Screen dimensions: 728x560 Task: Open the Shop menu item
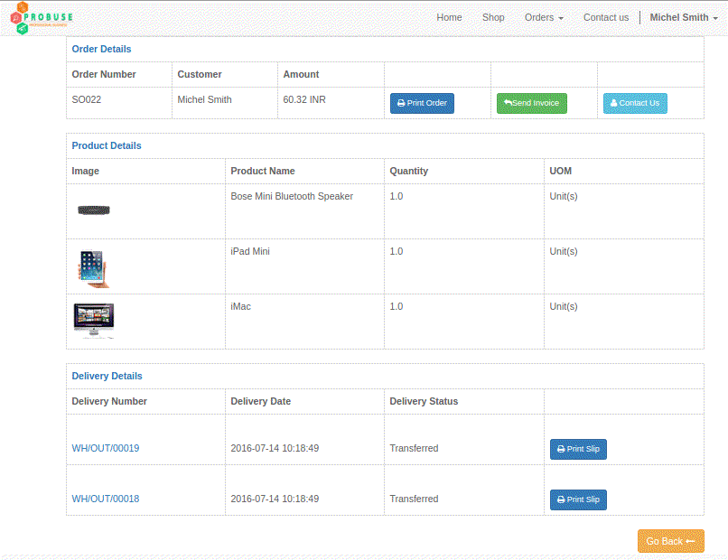pos(493,17)
